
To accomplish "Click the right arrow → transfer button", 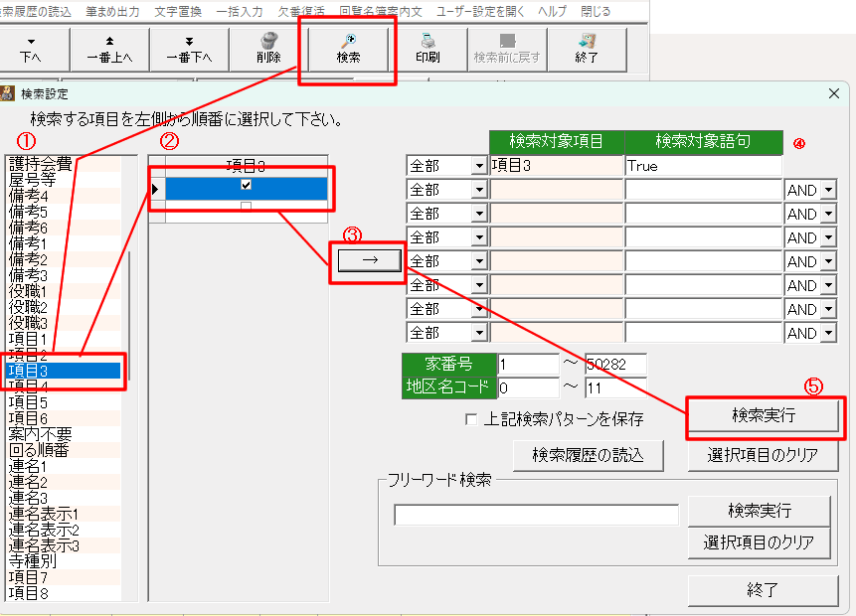I will pyautogui.click(x=369, y=259).
